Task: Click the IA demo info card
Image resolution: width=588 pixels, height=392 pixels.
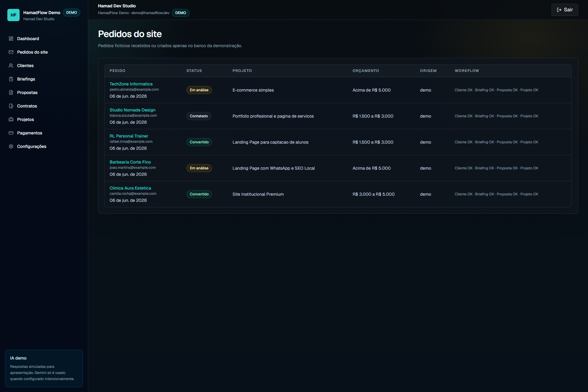Action: point(44,368)
